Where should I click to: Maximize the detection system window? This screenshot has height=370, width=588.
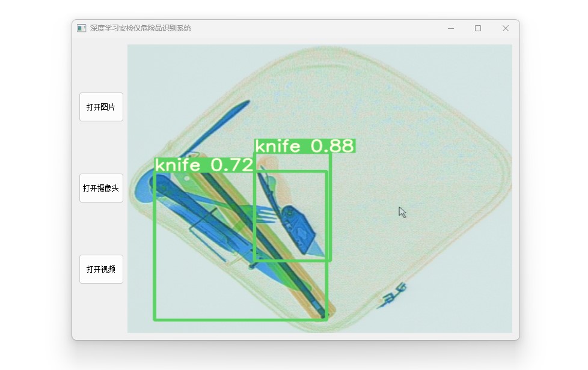(x=478, y=28)
